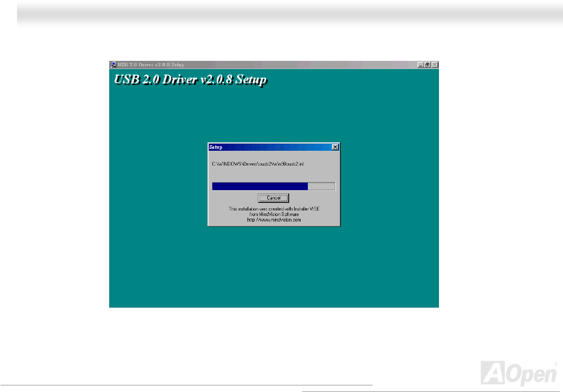Click the 'USB 2.0 Driver v2.0.8 Setup' heading
This screenshot has width=563, height=392.
(190, 79)
